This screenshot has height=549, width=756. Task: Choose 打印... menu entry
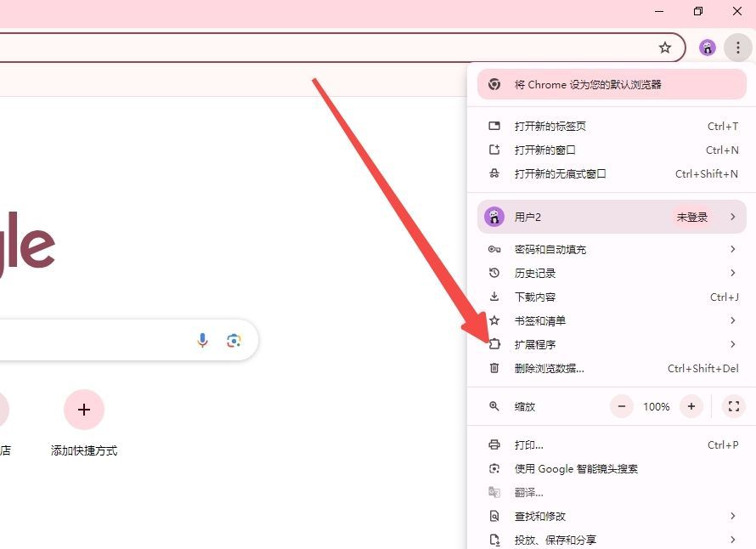tap(612, 444)
